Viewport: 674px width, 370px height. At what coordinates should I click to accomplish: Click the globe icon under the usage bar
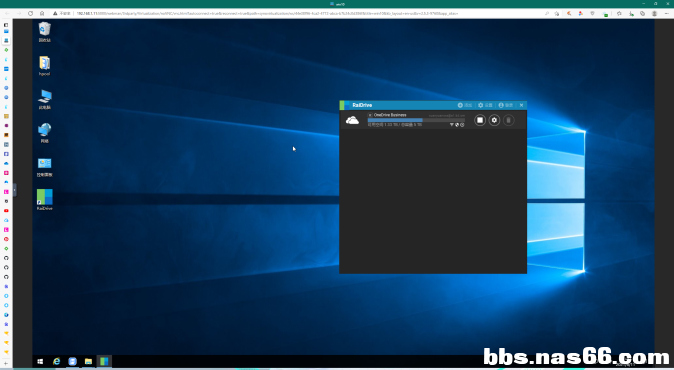point(457,125)
